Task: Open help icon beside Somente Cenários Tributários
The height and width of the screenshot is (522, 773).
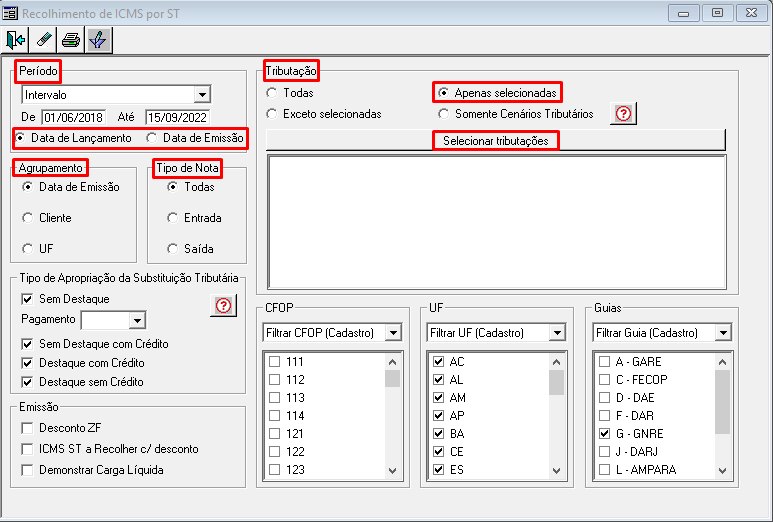Action: point(623,114)
